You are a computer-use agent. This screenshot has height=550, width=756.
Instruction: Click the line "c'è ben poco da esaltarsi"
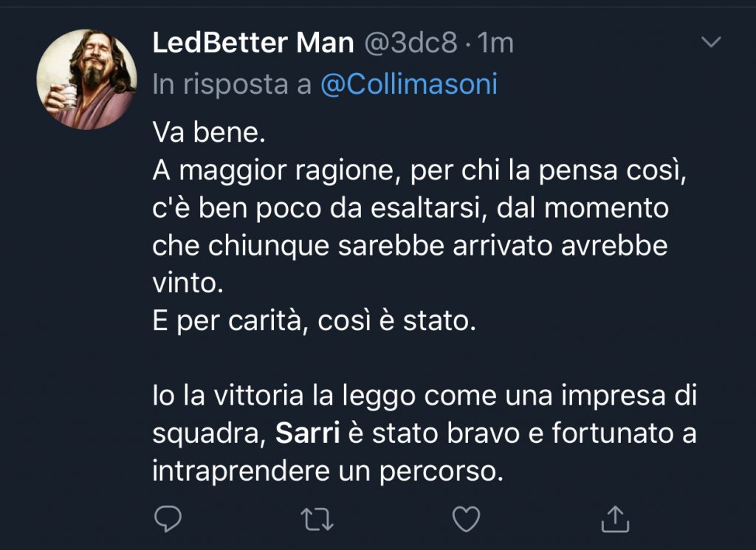(x=410, y=208)
